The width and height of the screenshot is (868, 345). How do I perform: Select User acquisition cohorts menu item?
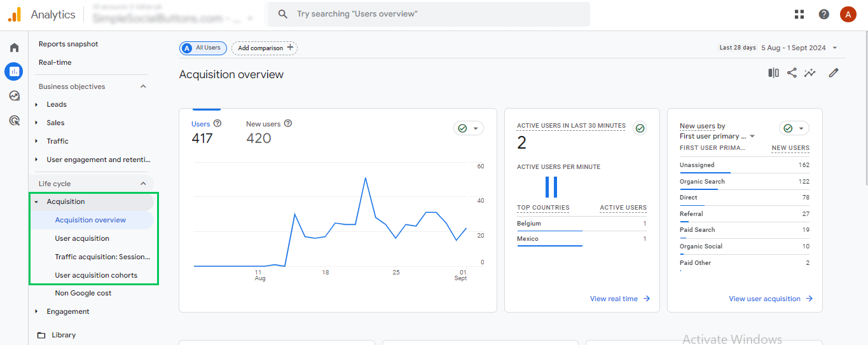pyautogui.click(x=96, y=275)
